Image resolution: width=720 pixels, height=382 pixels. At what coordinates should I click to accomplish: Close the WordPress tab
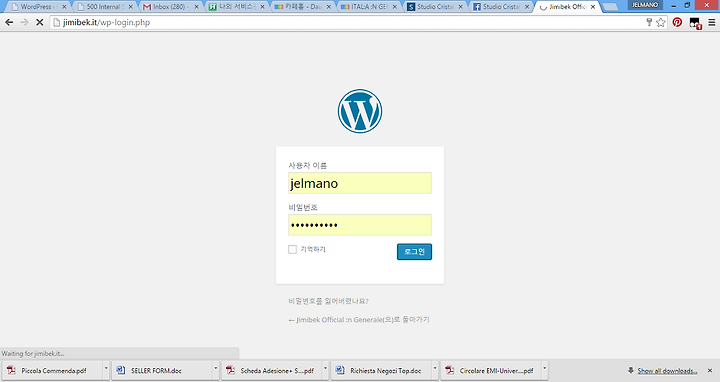(64, 7)
